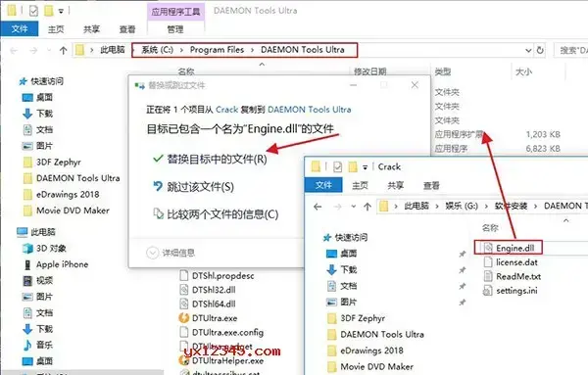
Task: Open 查看 tab in DAEMON Tools Ultra window
Action: point(127,29)
